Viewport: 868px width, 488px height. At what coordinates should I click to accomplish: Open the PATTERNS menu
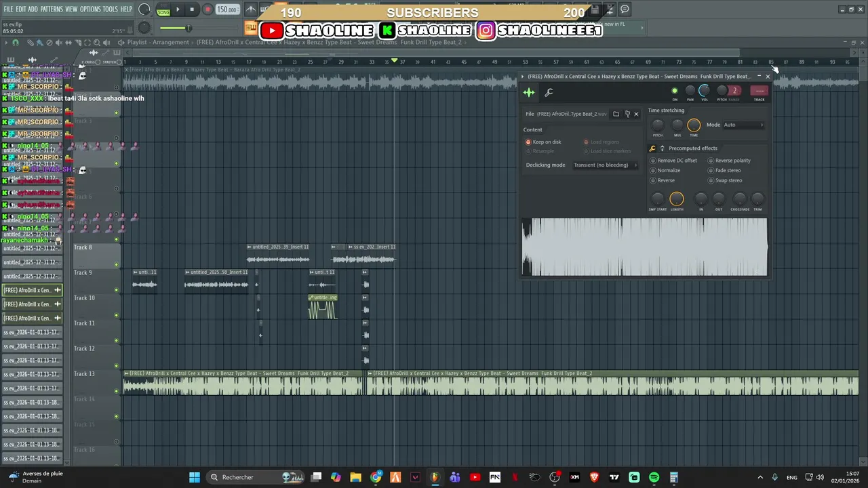tap(52, 9)
